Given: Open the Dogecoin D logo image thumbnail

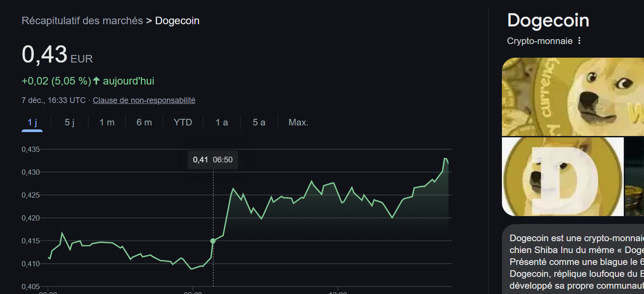Looking at the screenshot, I should click(563, 176).
